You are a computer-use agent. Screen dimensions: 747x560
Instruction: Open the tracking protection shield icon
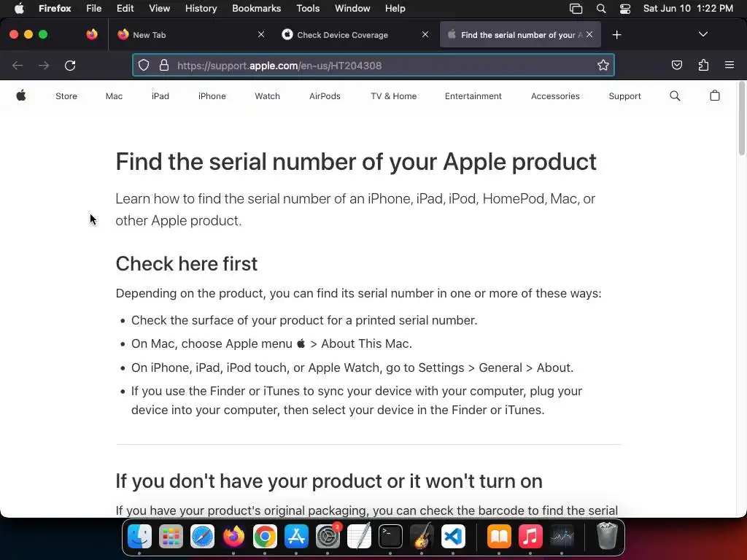point(144,66)
